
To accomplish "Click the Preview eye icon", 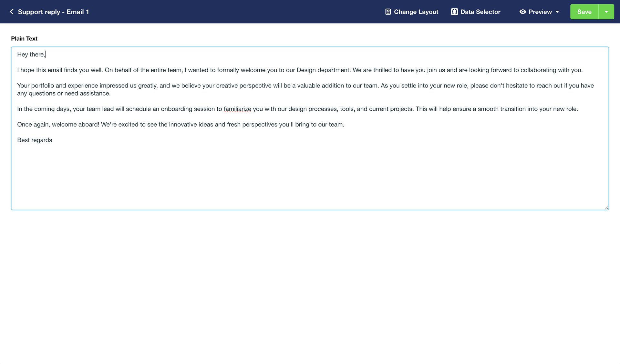I will pos(522,12).
